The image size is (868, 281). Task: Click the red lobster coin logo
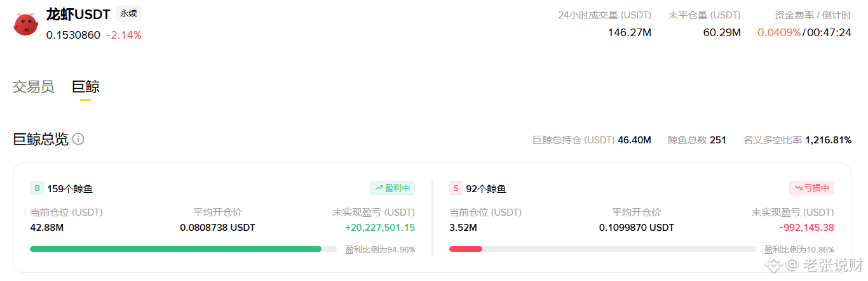tap(26, 25)
